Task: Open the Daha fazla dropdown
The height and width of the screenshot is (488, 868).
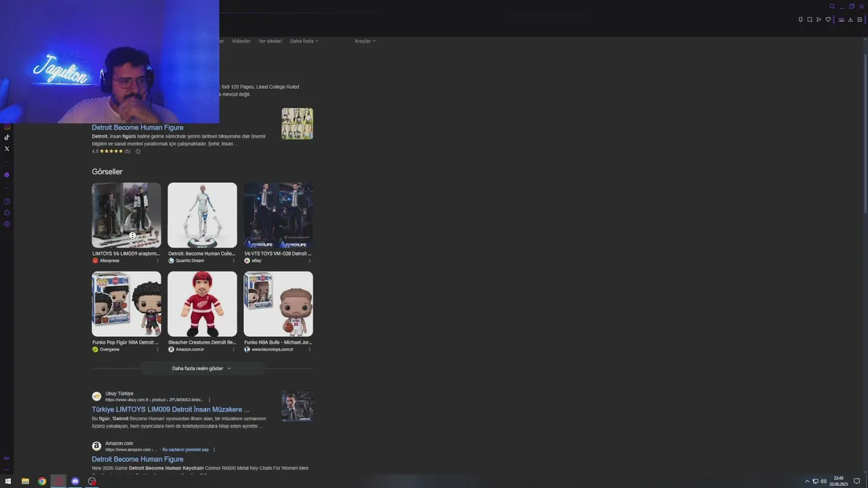Action: coord(304,41)
